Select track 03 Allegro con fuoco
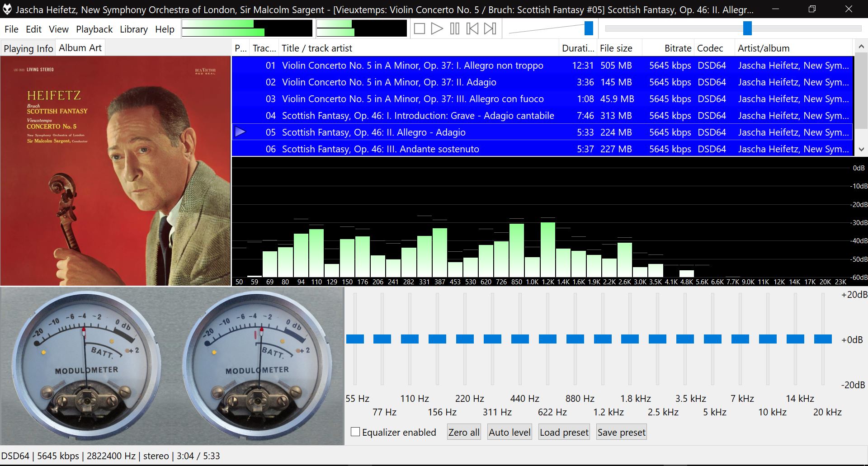 point(542,99)
